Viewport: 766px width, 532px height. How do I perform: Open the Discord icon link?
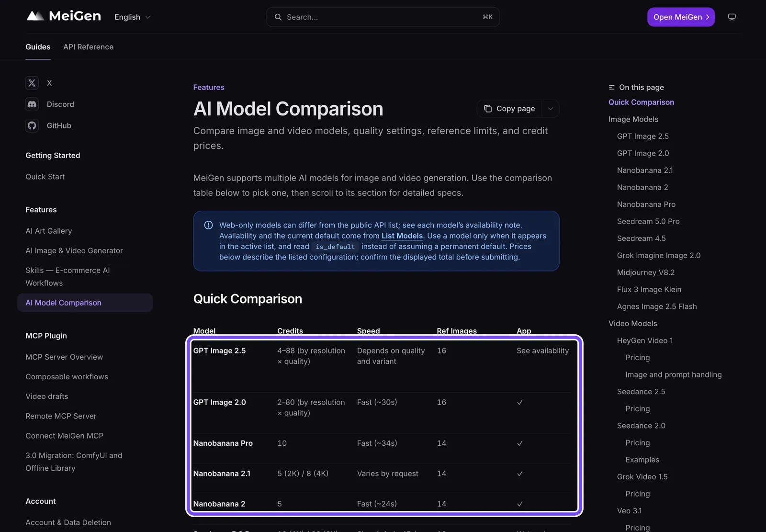coord(32,104)
